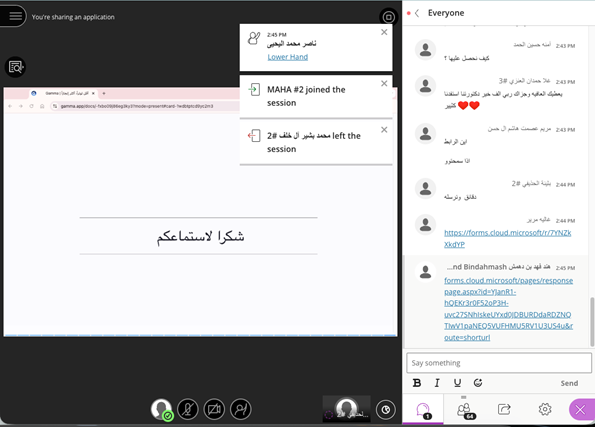Open the session menu hamburger icon
Screen dimensions: 595x427
[15, 16]
